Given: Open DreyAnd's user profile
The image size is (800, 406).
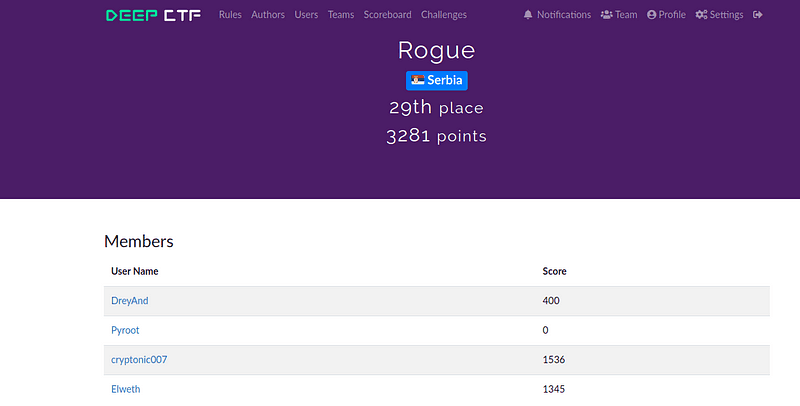Looking at the screenshot, I should click(x=130, y=301).
